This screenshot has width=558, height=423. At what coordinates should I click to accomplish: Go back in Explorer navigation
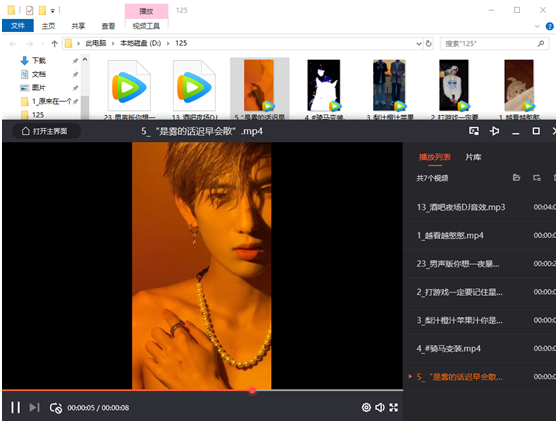[13, 44]
